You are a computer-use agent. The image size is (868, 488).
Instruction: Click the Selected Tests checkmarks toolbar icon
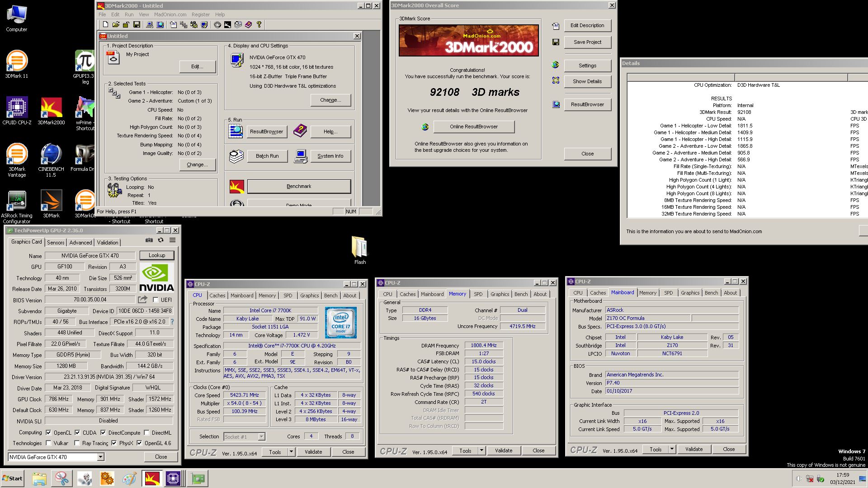pyautogui.click(x=184, y=24)
